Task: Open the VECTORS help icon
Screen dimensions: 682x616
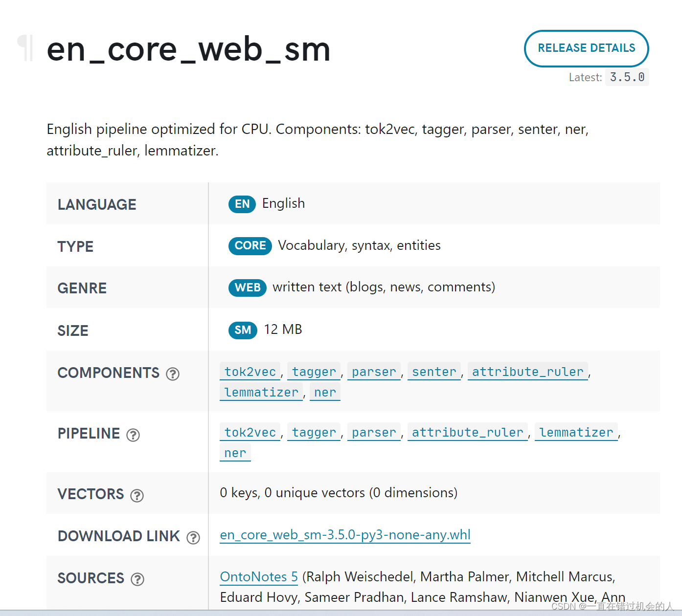Action: pos(137,495)
